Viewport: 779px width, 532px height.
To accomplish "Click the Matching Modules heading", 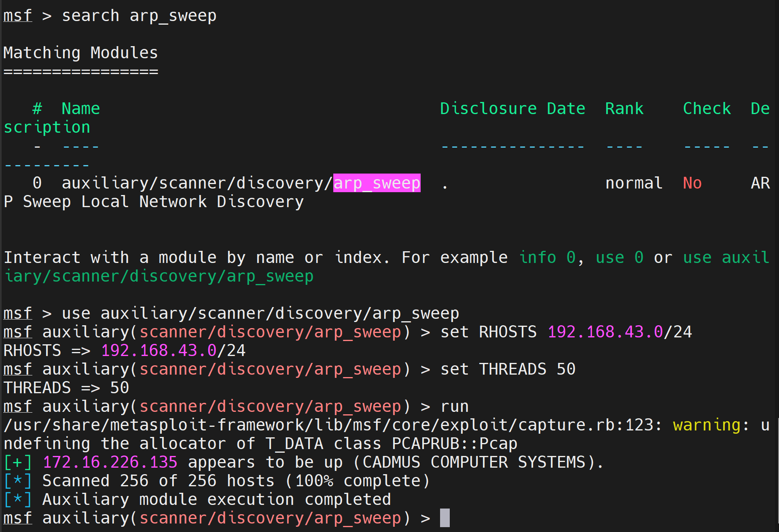I will (x=80, y=53).
